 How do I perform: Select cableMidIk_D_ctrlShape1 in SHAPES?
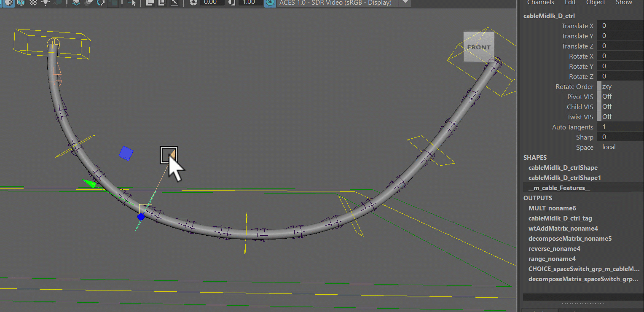[x=565, y=178]
